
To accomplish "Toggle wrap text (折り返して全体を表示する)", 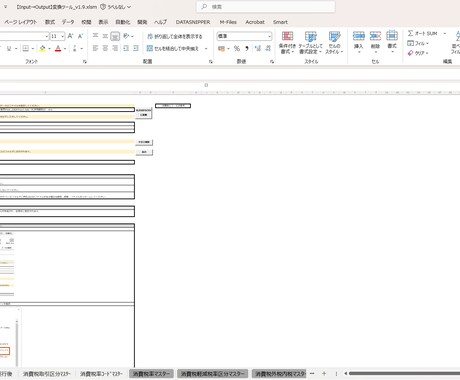I will (x=175, y=36).
